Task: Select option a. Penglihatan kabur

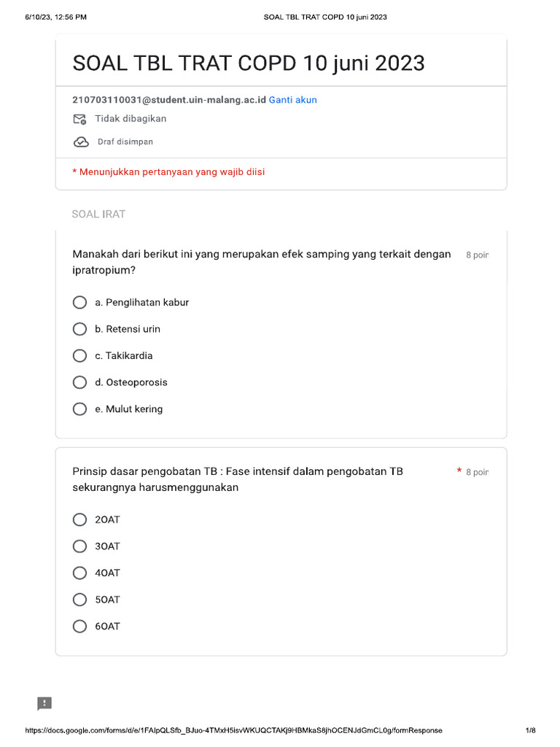Action: point(80,302)
